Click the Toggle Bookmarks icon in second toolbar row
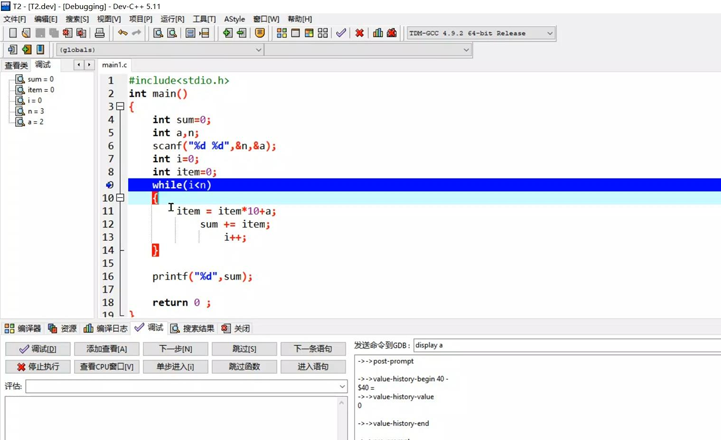The image size is (721, 440). click(27, 50)
